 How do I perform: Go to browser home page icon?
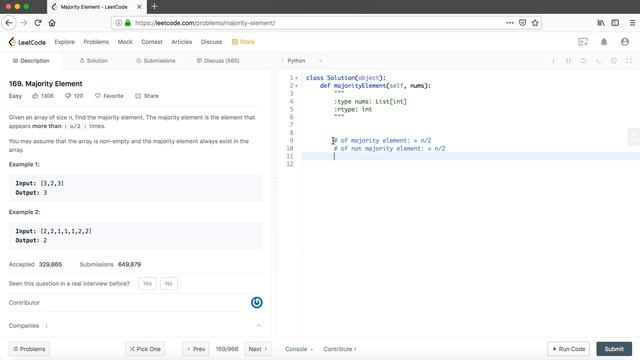click(52, 23)
